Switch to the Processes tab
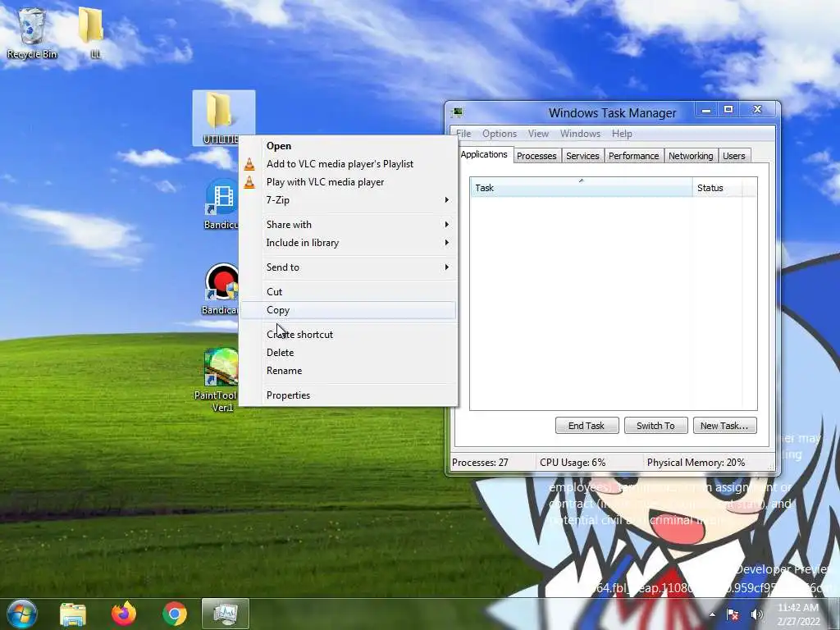 tap(536, 156)
